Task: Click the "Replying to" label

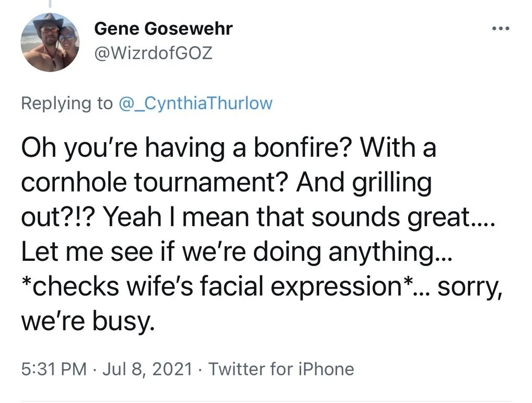Action: [66, 103]
